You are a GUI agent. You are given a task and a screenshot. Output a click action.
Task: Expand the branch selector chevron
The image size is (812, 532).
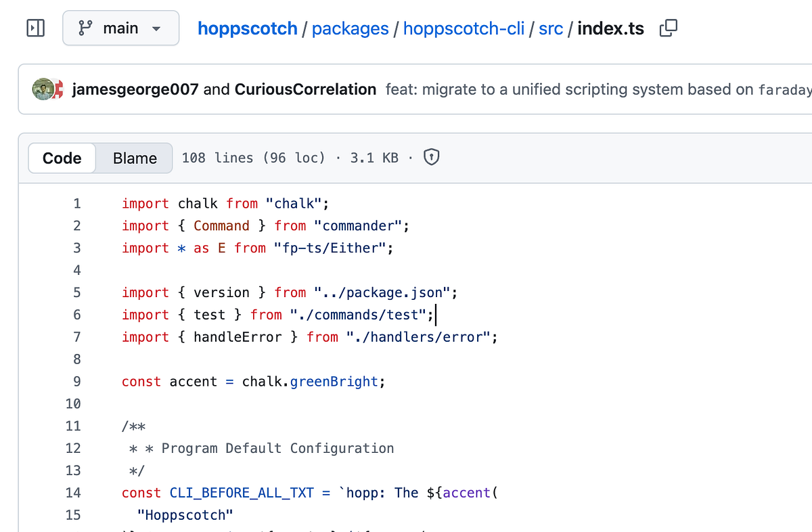tap(156, 29)
